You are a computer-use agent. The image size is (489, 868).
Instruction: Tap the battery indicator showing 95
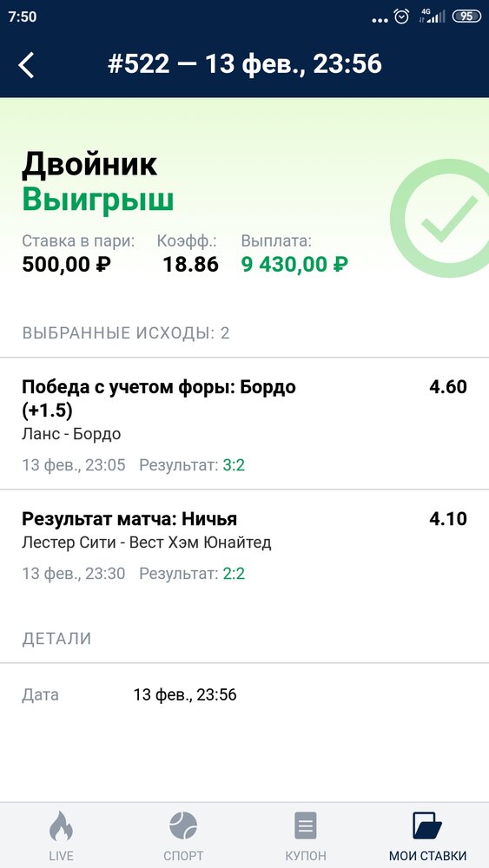click(x=466, y=16)
